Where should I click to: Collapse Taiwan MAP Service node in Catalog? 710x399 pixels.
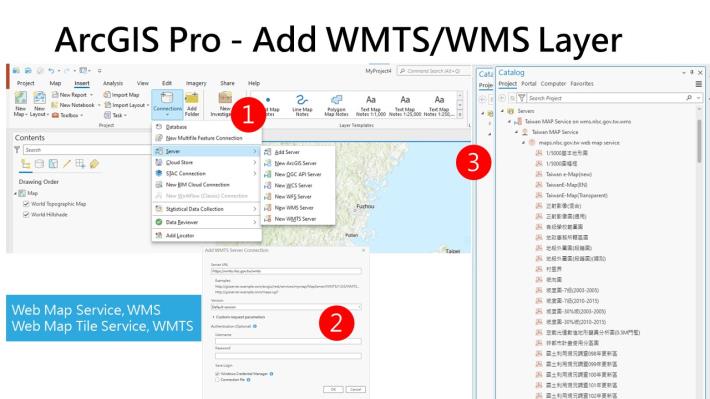pos(517,132)
